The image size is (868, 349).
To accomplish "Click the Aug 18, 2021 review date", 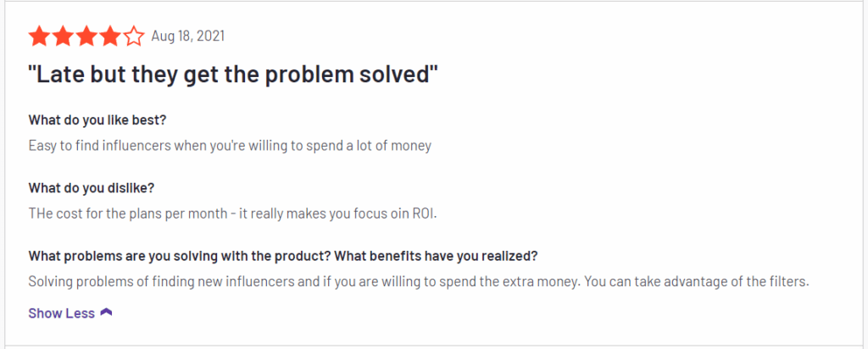I will pos(187,36).
